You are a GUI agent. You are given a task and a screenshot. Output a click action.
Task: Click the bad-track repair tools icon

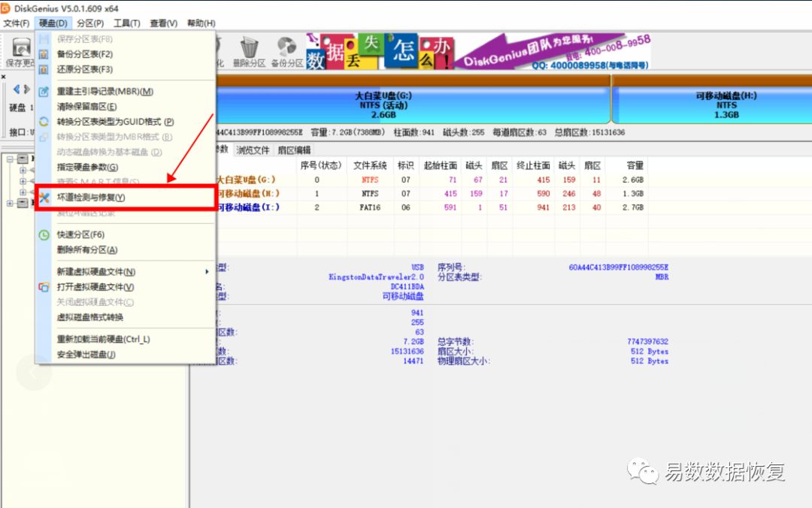(44, 198)
